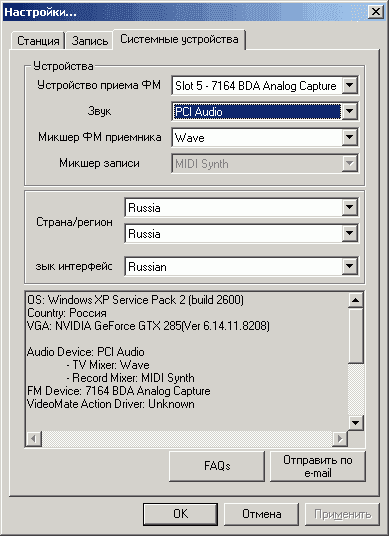Screen dimensions: 389x536
Task: Click the Country: Россия line
Action: (67, 313)
